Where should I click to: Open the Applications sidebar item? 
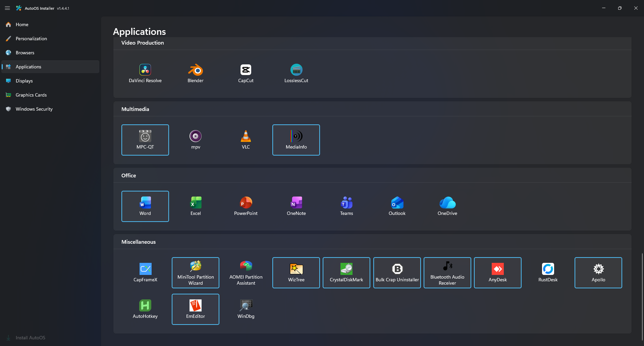pyautogui.click(x=50, y=67)
